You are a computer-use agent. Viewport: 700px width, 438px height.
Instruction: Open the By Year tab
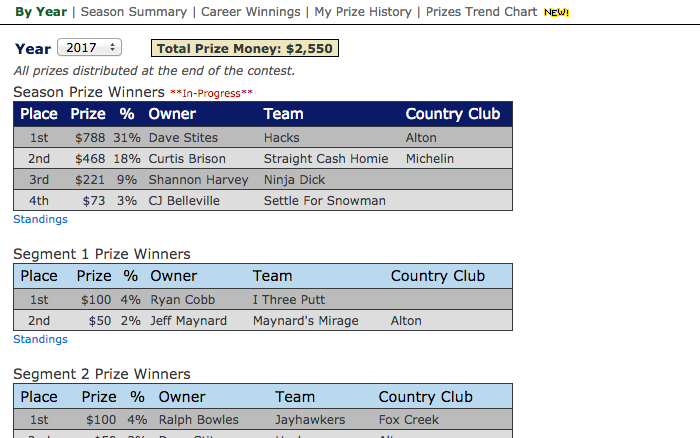click(41, 12)
